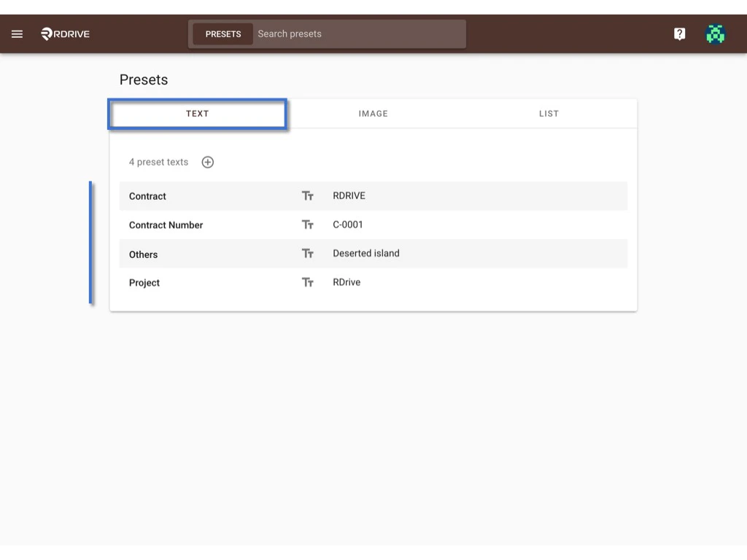The width and height of the screenshot is (747, 560).
Task: Open the text format icon for Others
Action: 307,253
